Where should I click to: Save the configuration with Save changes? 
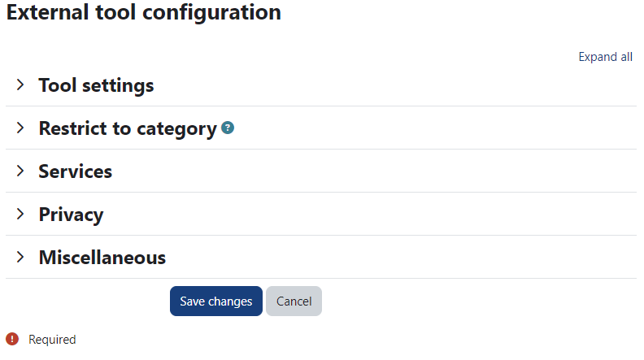[x=216, y=301]
